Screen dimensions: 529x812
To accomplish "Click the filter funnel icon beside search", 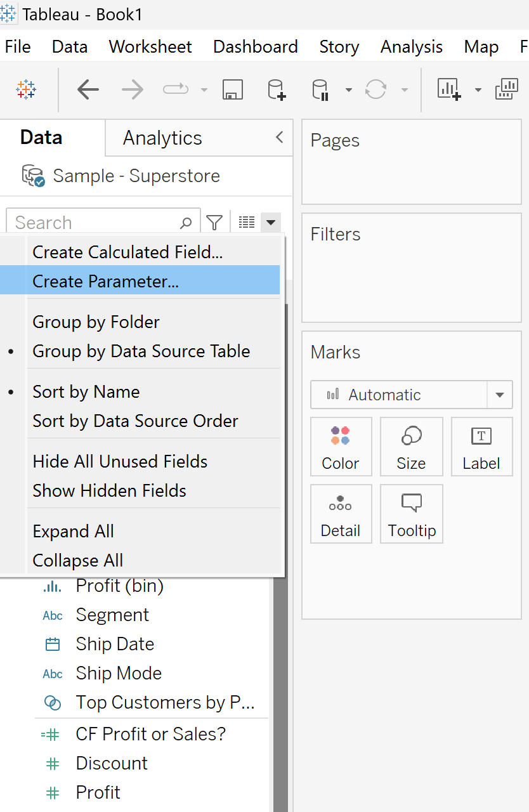I will [215, 223].
